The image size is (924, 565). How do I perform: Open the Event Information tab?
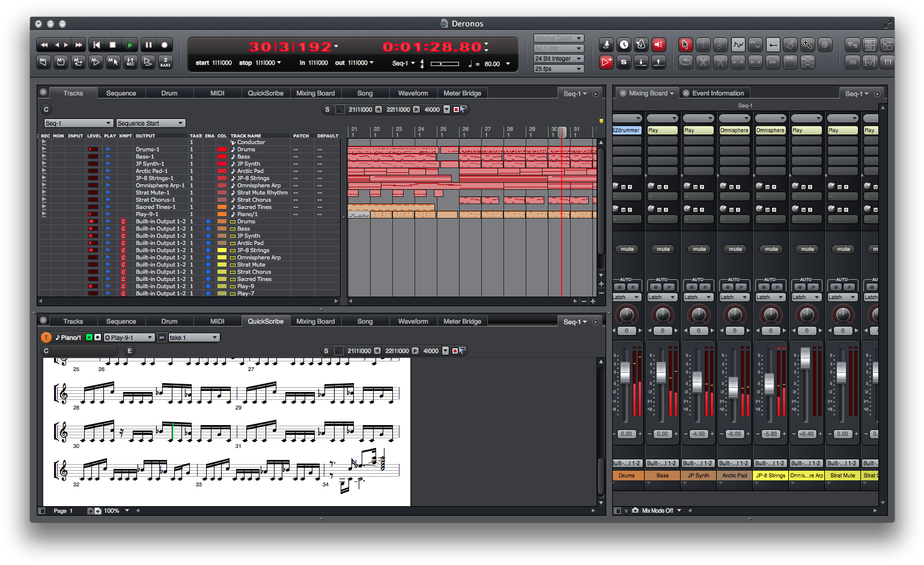click(x=717, y=94)
